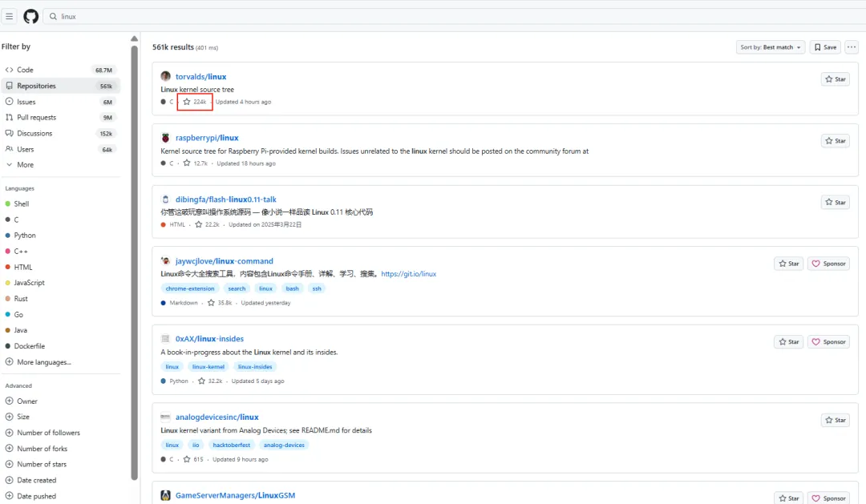Select the hacktoberfest topic tag
The height and width of the screenshot is (504, 866).
pyautogui.click(x=232, y=445)
